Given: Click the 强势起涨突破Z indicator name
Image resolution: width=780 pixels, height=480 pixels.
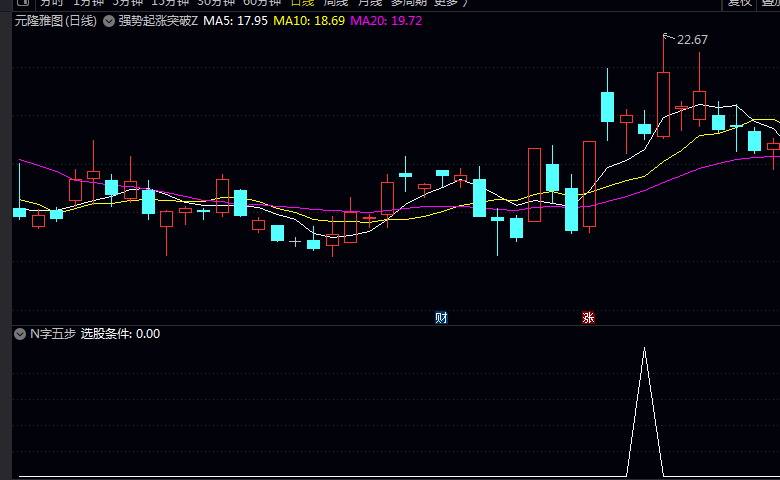Looking at the screenshot, I should 158,21.
